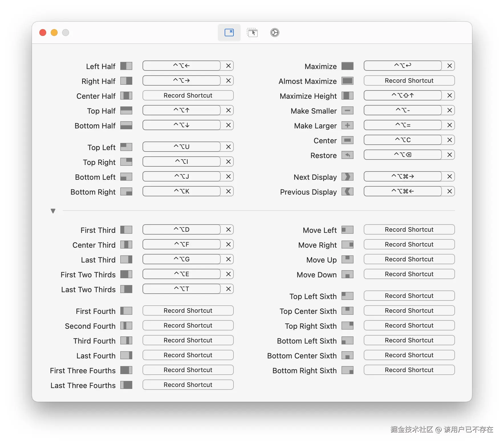Click the Top Center Sixth icon
The height and width of the screenshot is (444, 504).
[x=347, y=311]
